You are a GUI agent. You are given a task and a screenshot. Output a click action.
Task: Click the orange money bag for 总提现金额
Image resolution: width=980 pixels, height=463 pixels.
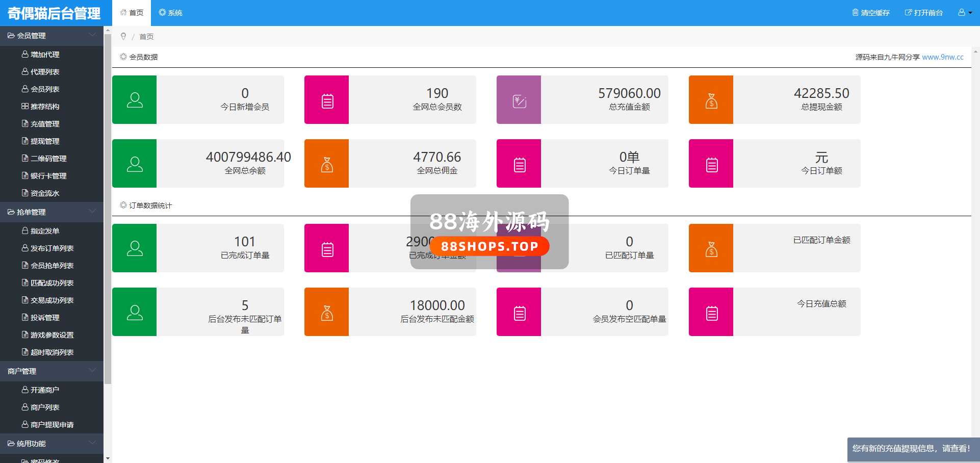pos(711,100)
